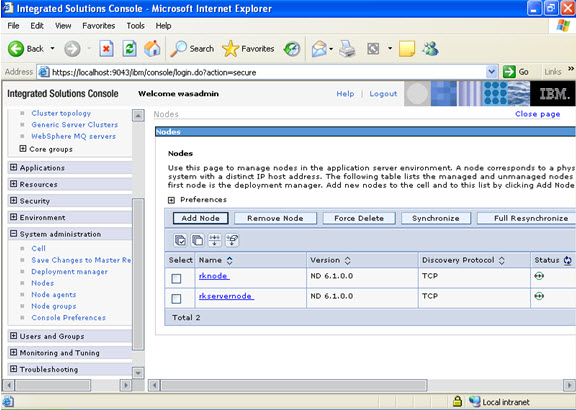
Task: Open Favorites star toolbar button
Action: point(248,48)
